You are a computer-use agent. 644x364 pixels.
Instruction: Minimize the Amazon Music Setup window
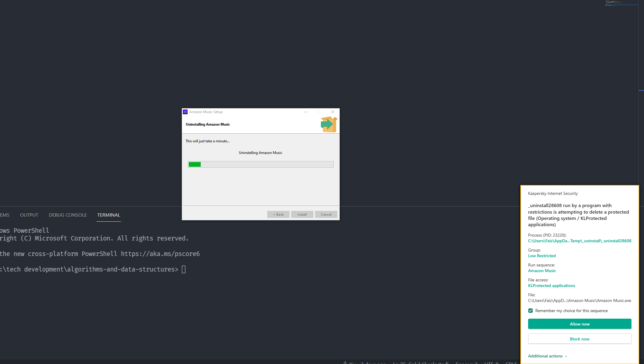(x=305, y=112)
